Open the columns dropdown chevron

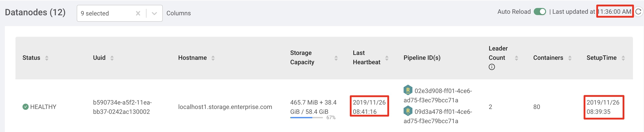click(154, 13)
